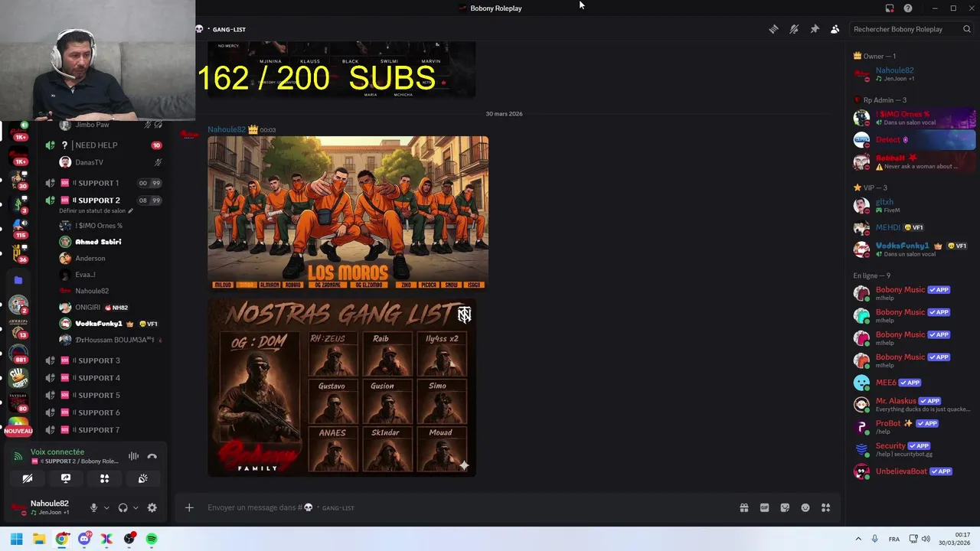The width and height of the screenshot is (980, 551).
Task: Open MEE6 bot profile
Action: point(913,383)
